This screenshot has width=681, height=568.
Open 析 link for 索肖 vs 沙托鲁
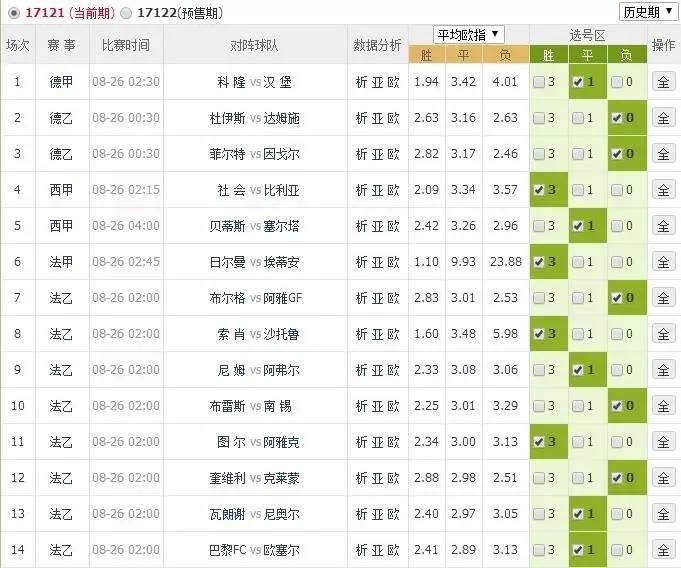click(361, 334)
